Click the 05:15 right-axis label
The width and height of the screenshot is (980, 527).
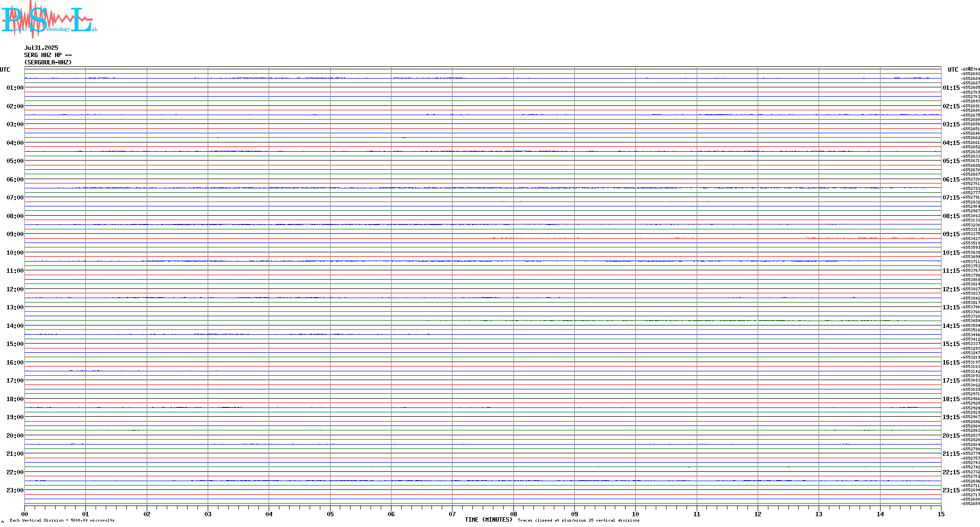point(951,161)
